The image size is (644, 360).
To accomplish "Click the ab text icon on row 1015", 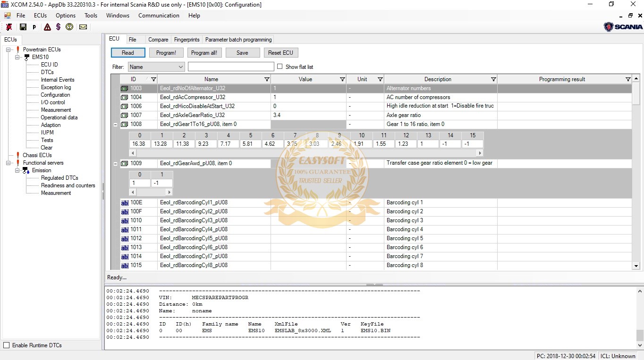I will pyautogui.click(x=125, y=266).
